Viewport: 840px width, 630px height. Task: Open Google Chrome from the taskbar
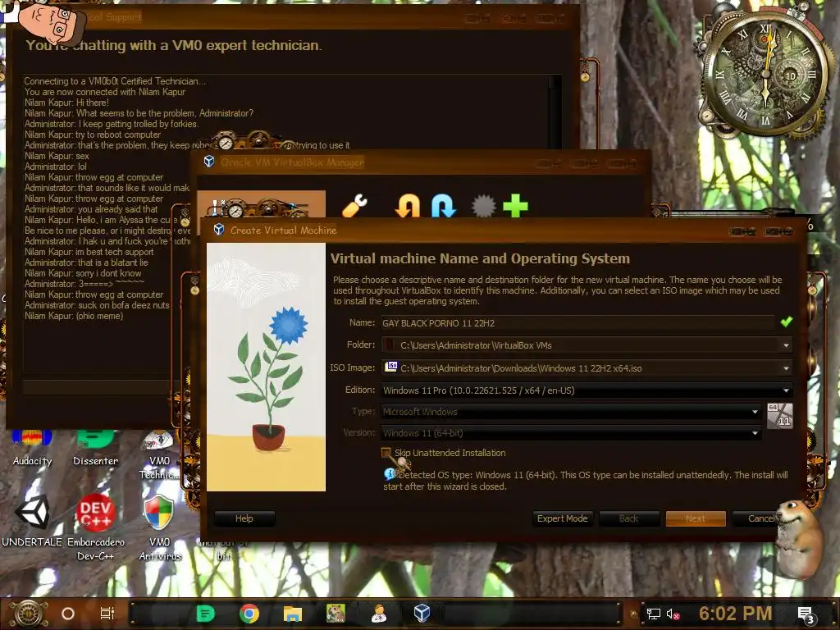coord(249,614)
